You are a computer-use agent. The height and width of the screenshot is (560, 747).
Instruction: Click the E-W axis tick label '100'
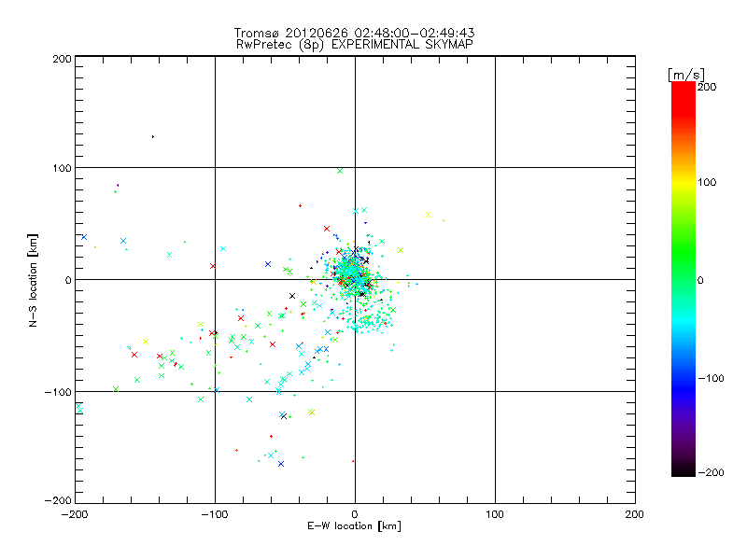495,514
